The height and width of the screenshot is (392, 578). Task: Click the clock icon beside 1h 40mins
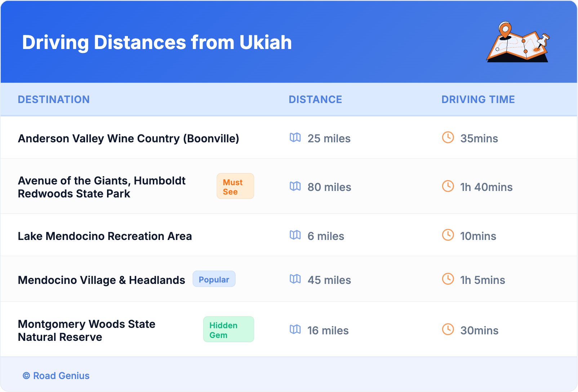click(x=448, y=186)
